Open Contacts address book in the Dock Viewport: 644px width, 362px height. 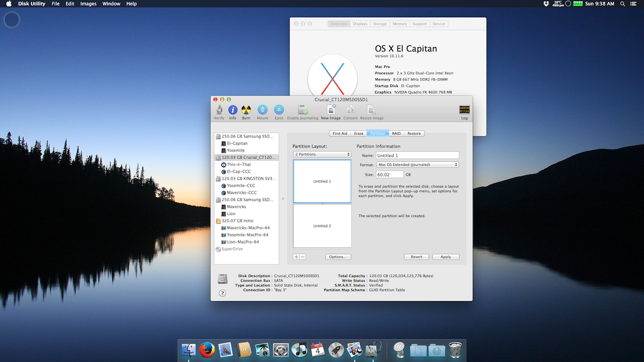[x=244, y=350]
